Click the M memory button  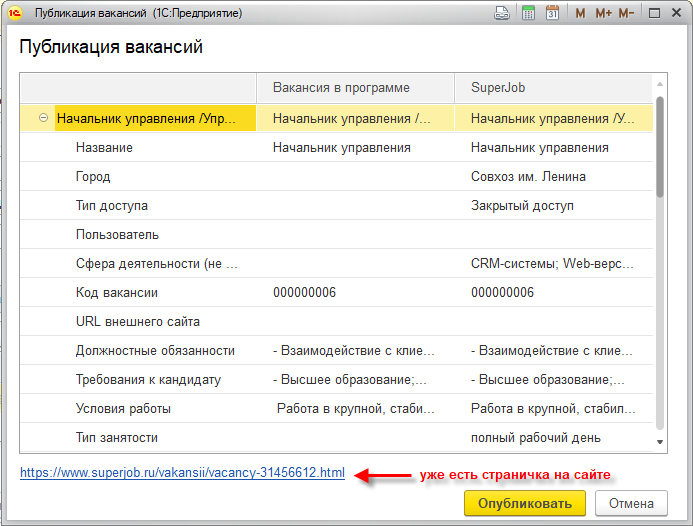click(580, 13)
